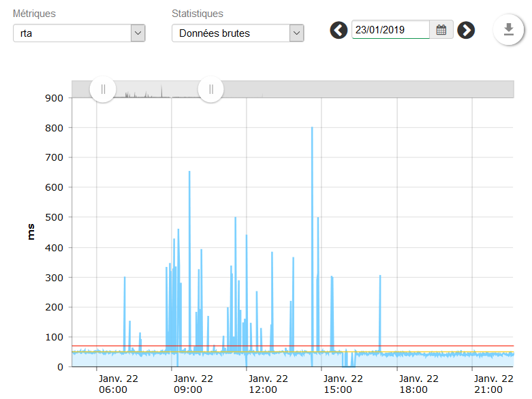This screenshot has height=399, width=532.
Task: Open the Métriques dropdown showing rta
Action: pos(79,33)
